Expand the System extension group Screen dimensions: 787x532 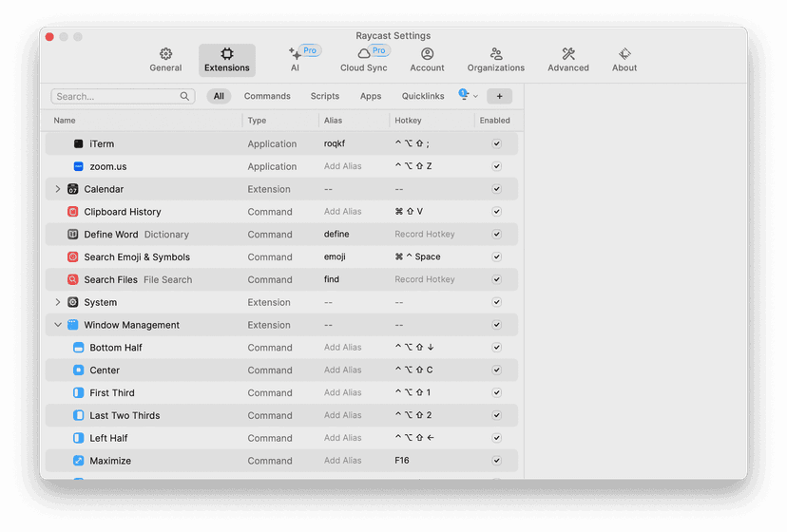pos(58,302)
